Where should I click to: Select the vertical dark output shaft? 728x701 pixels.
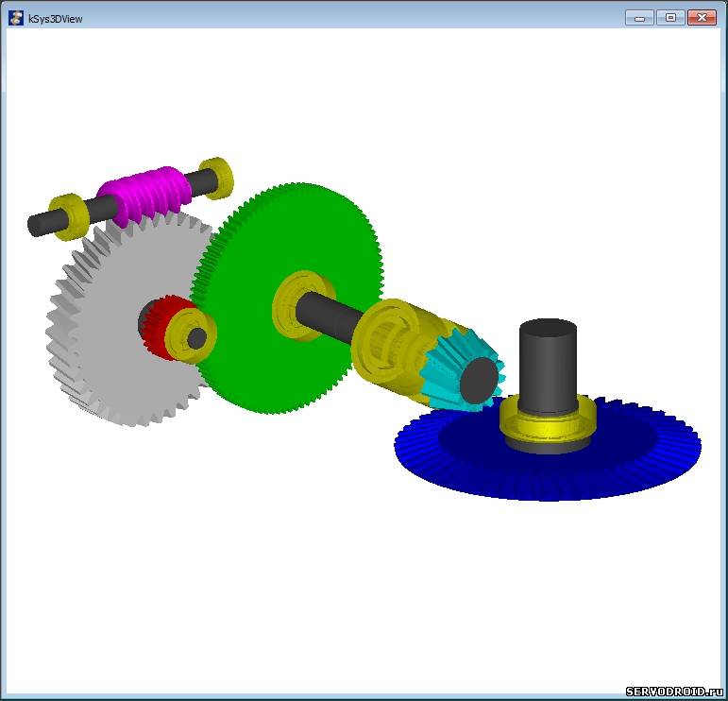[548, 367]
